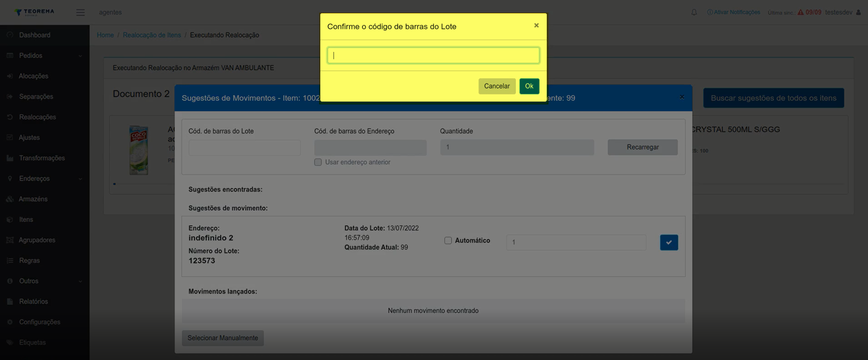The width and height of the screenshot is (868, 360).
Task: Open Agrupadores in the sidebar
Action: pyautogui.click(x=37, y=240)
